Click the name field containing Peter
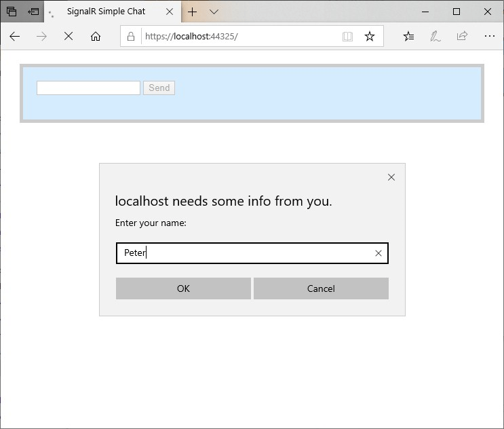Viewport: 504px width, 429px height. [252, 253]
